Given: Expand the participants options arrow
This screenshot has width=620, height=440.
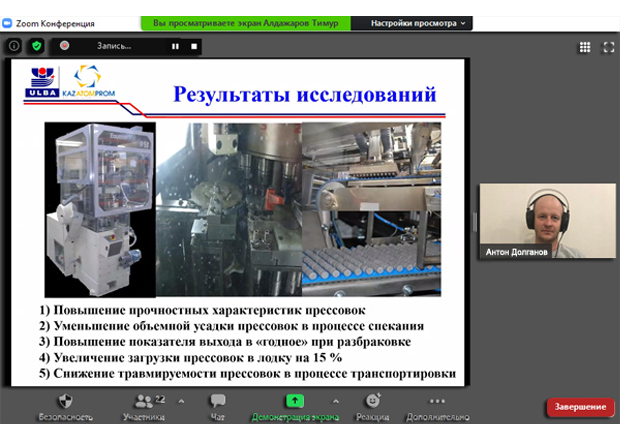Looking at the screenshot, I should pyautogui.click(x=181, y=402).
